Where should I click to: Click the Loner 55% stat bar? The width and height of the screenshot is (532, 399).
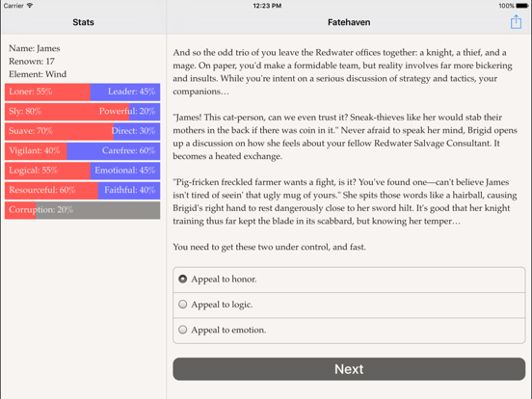point(47,92)
